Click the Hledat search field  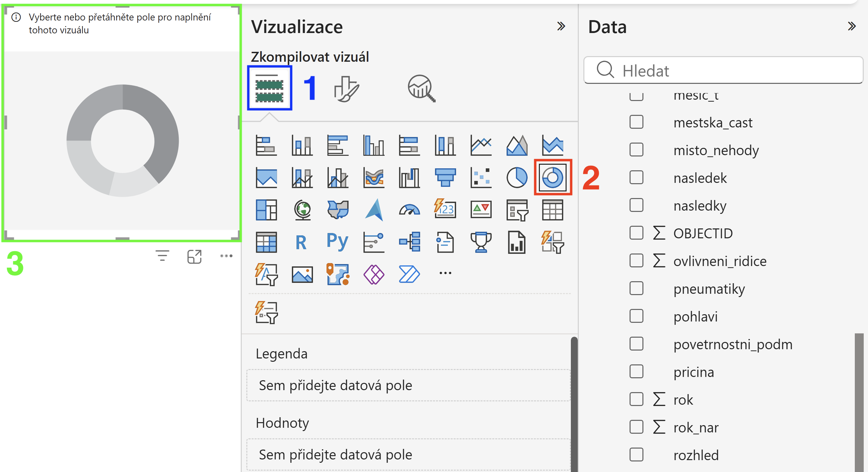[723, 70]
